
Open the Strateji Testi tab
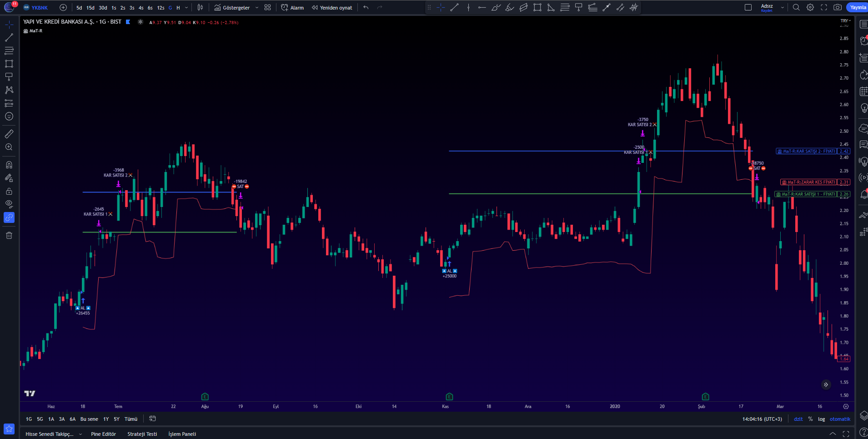click(x=142, y=434)
